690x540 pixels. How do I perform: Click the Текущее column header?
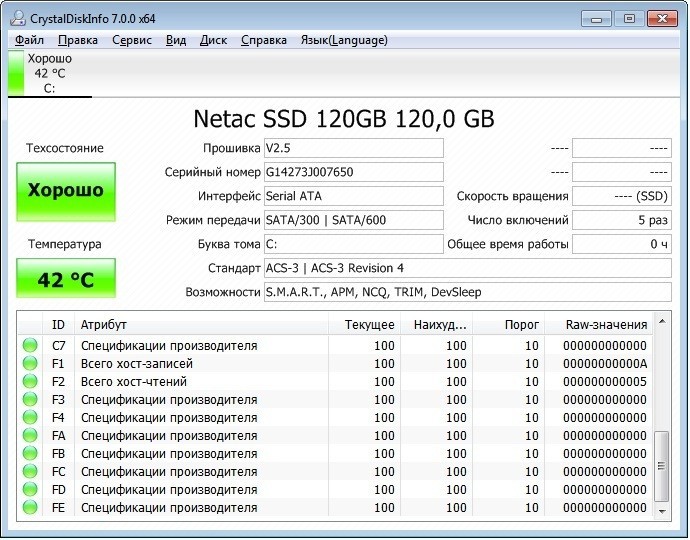coord(365,325)
